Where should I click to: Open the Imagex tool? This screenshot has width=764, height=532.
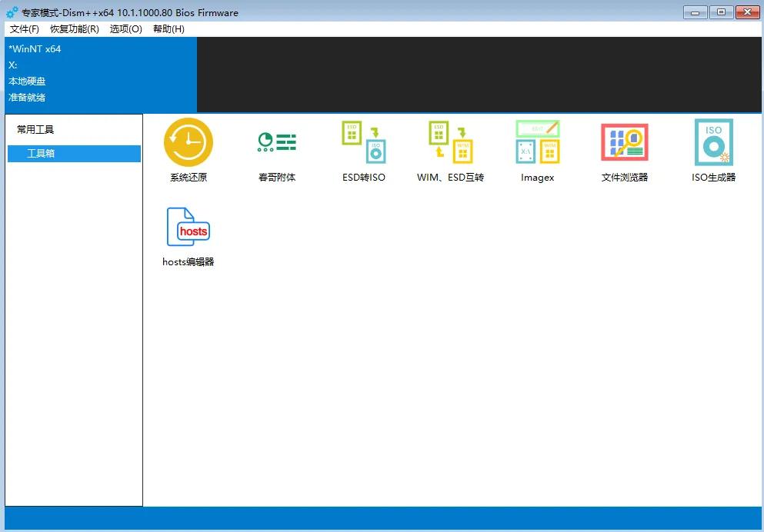pyautogui.click(x=537, y=143)
